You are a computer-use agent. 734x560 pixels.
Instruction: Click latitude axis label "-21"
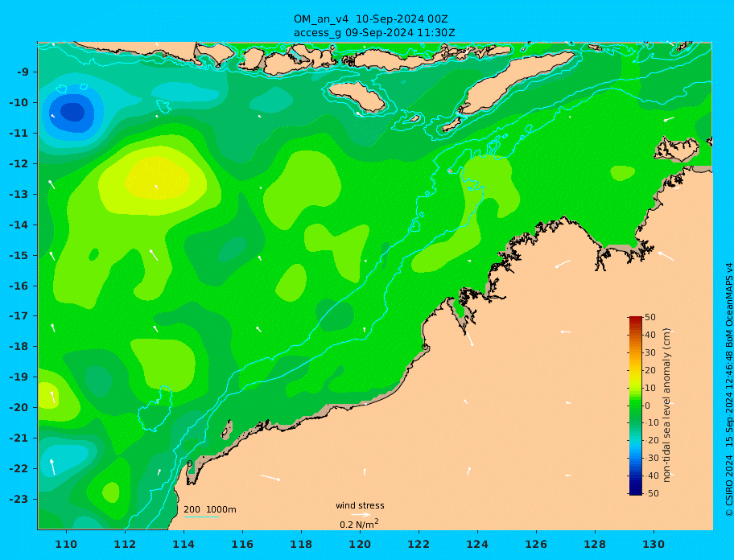tap(19, 439)
